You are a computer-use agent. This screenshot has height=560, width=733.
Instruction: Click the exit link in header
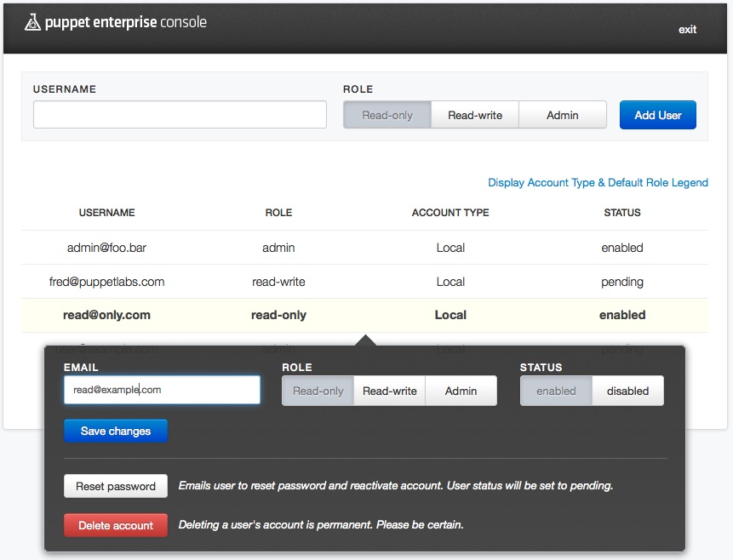tap(687, 30)
